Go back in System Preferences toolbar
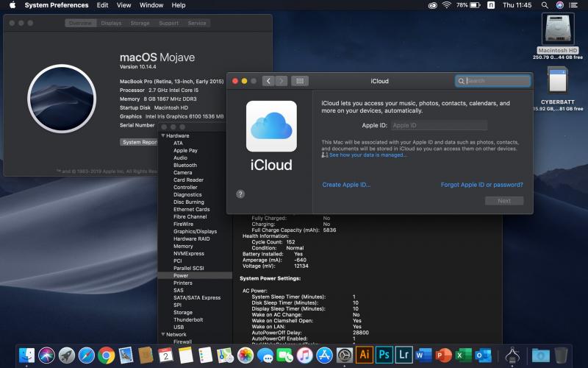The width and height of the screenshot is (588, 368). pyautogui.click(x=268, y=81)
